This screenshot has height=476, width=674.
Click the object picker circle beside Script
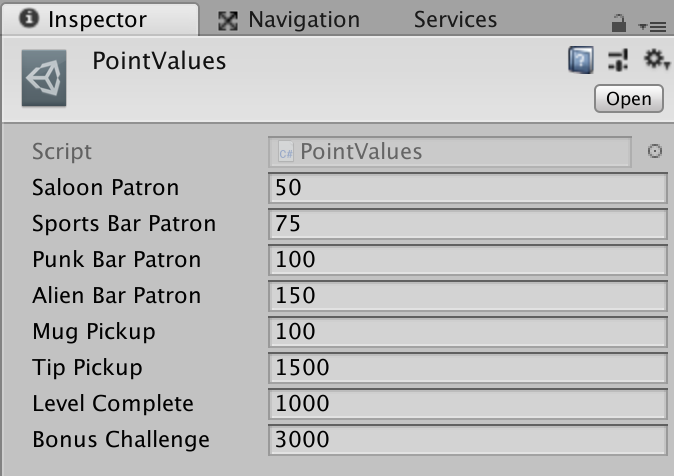click(x=654, y=151)
